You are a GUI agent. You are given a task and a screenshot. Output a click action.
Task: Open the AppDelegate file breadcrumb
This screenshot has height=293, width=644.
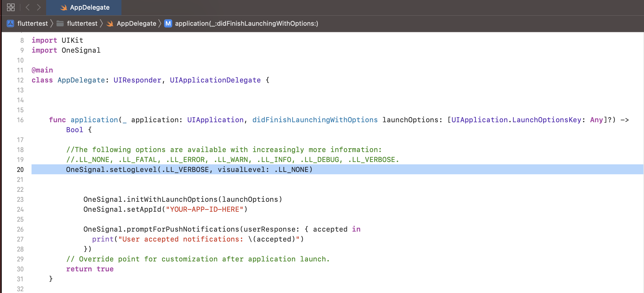pyautogui.click(x=136, y=23)
